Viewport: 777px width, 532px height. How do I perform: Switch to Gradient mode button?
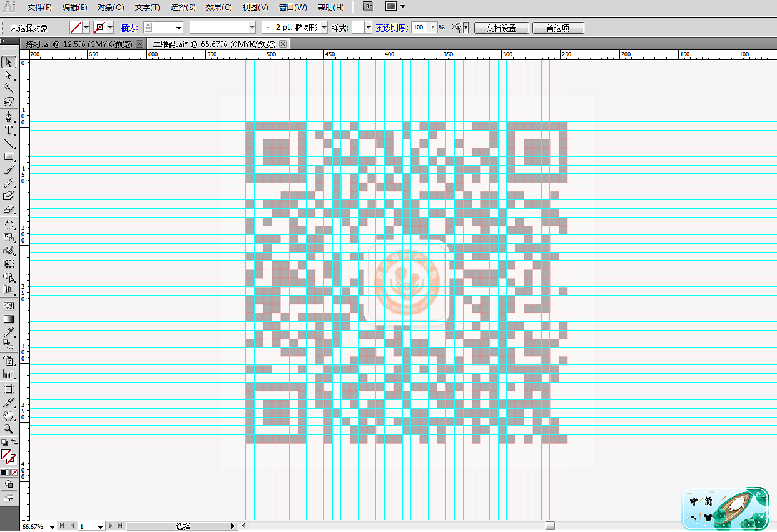(x=9, y=473)
